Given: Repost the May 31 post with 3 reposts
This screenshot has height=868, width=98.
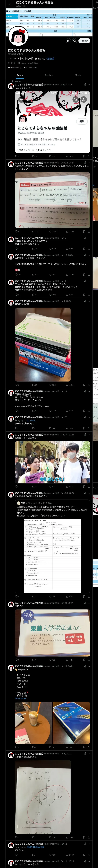Looking at the screenshot, I should [x=34, y=487].
